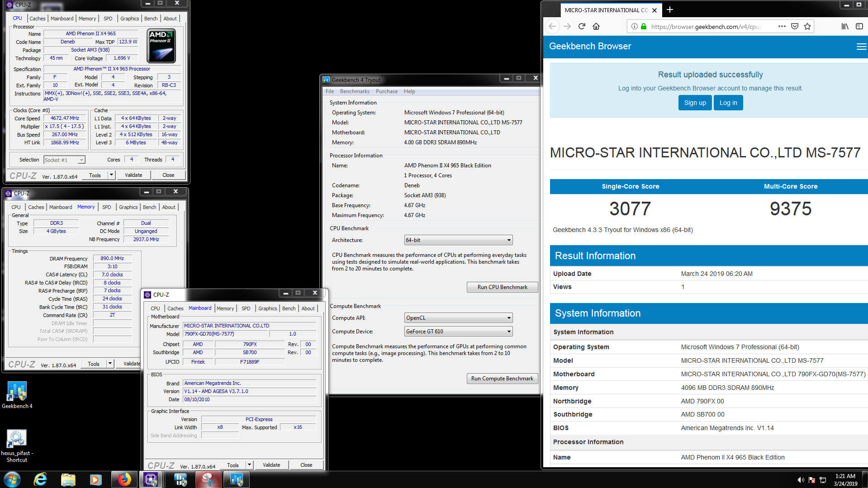This screenshot has width=868, height=488.
Task: Bookmark this page with star icon
Action: click(x=807, y=26)
